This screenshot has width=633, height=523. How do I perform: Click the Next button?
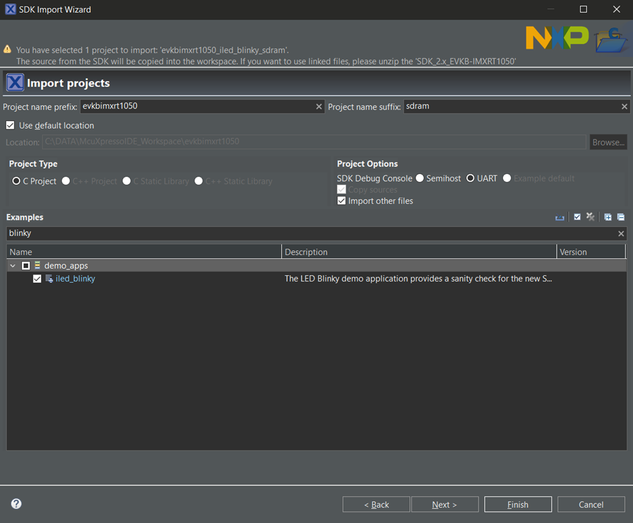[x=444, y=504]
